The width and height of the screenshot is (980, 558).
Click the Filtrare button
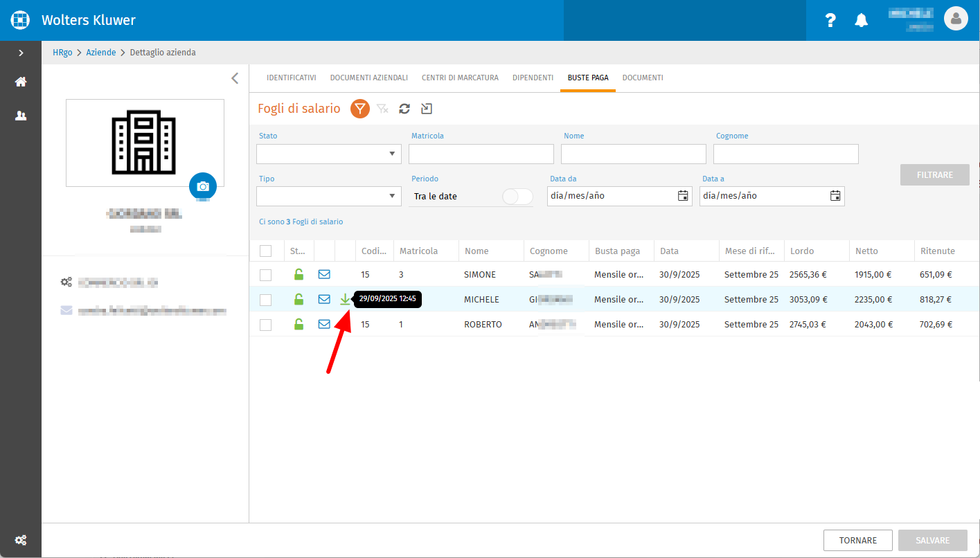(935, 175)
